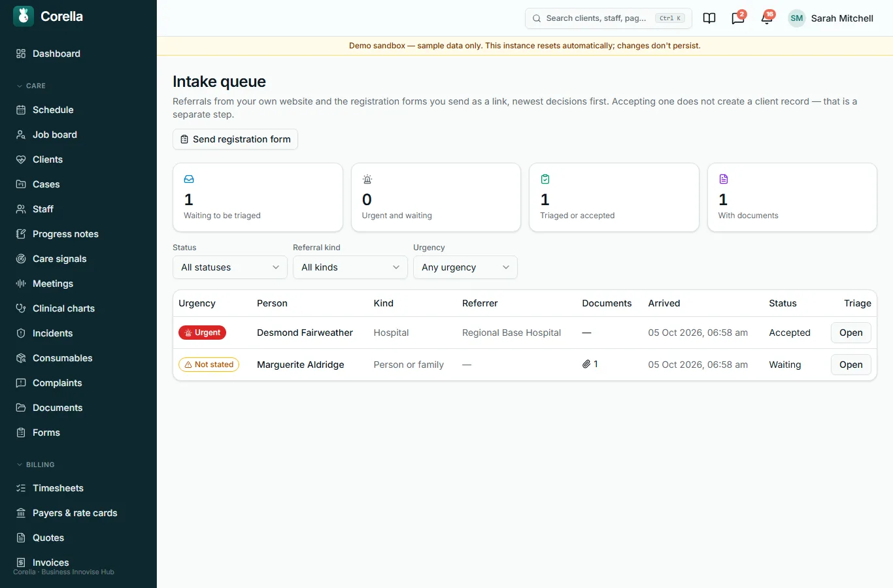Click the attachment paperclip in Marguerite's row

[586, 365]
